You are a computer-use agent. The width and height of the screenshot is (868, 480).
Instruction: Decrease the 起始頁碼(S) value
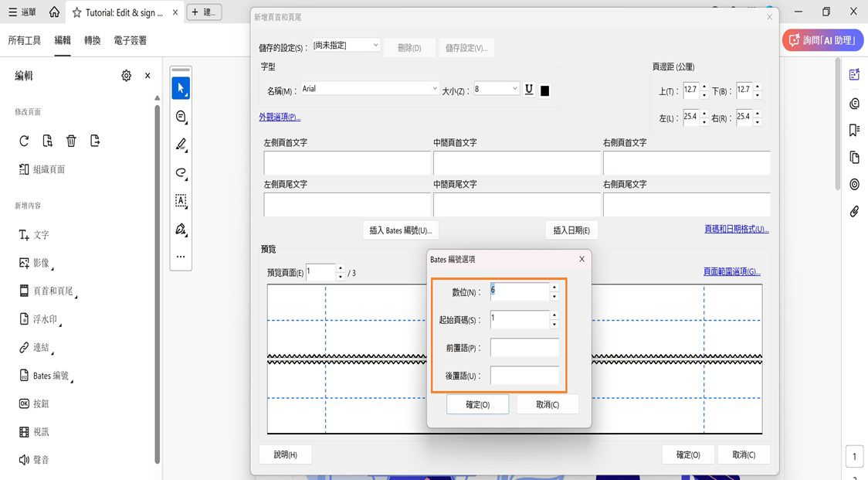pyautogui.click(x=554, y=324)
